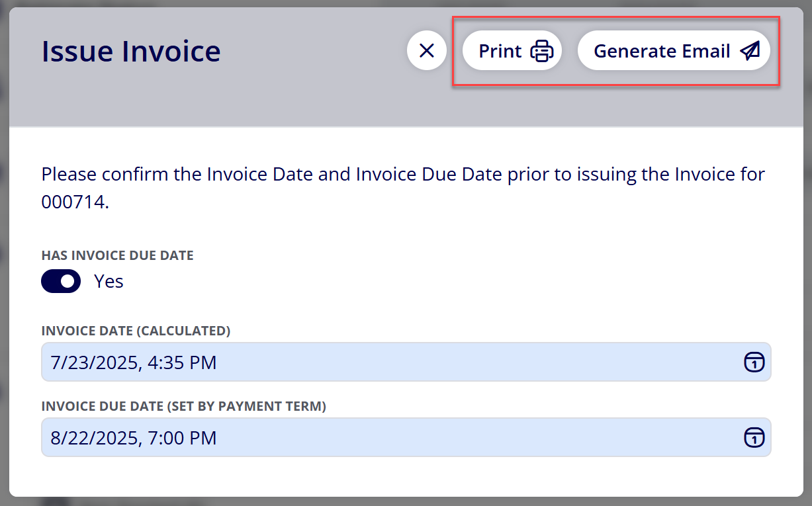Screen dimensions: 812x506
Task: Generate Email for the invoice
Action: [674, 50]
